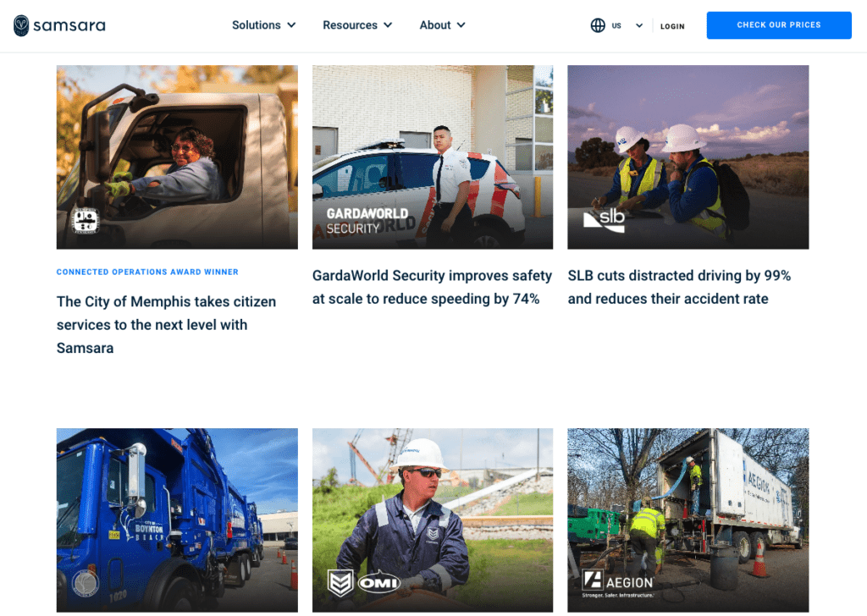This screenshot has height=616, width=867.
Task: Click the Samsara owl logo icon
Action: pos(21,25)
